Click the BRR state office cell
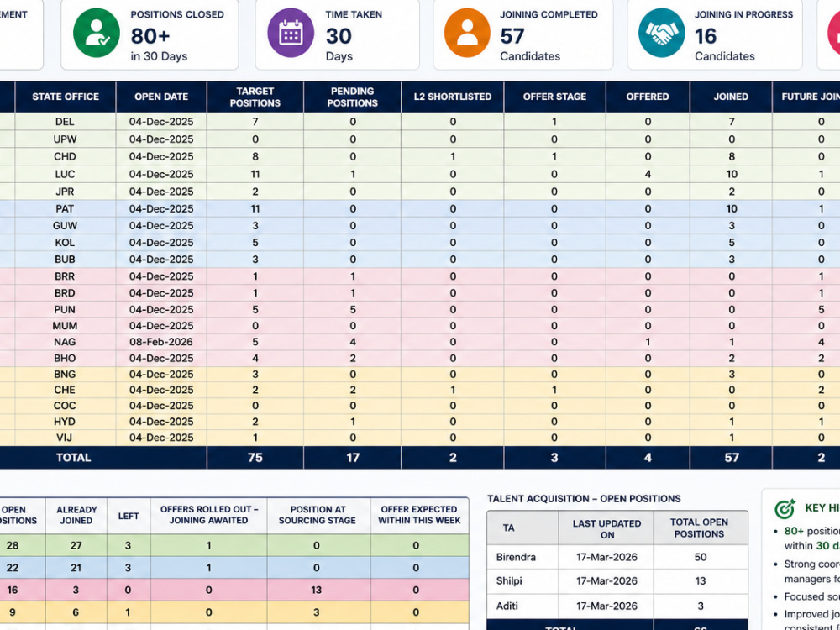Screen dimensions: 840x630 (x=65, y=276)
